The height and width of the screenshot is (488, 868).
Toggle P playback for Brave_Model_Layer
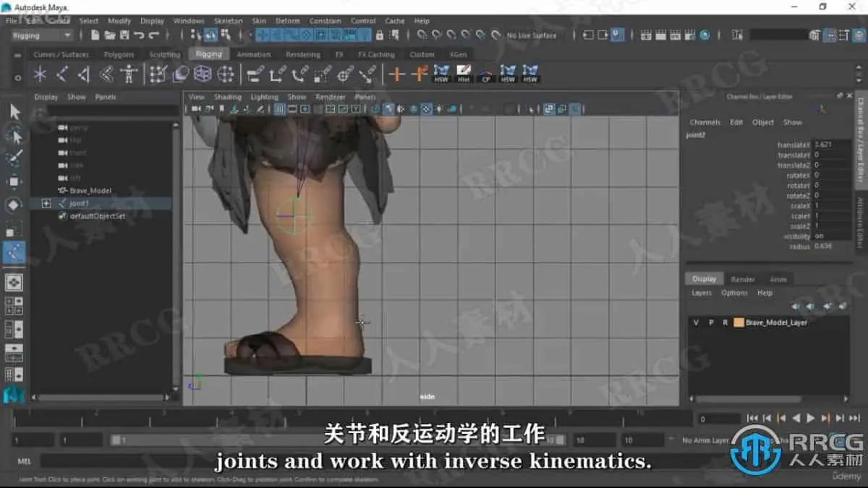[711, 322]
